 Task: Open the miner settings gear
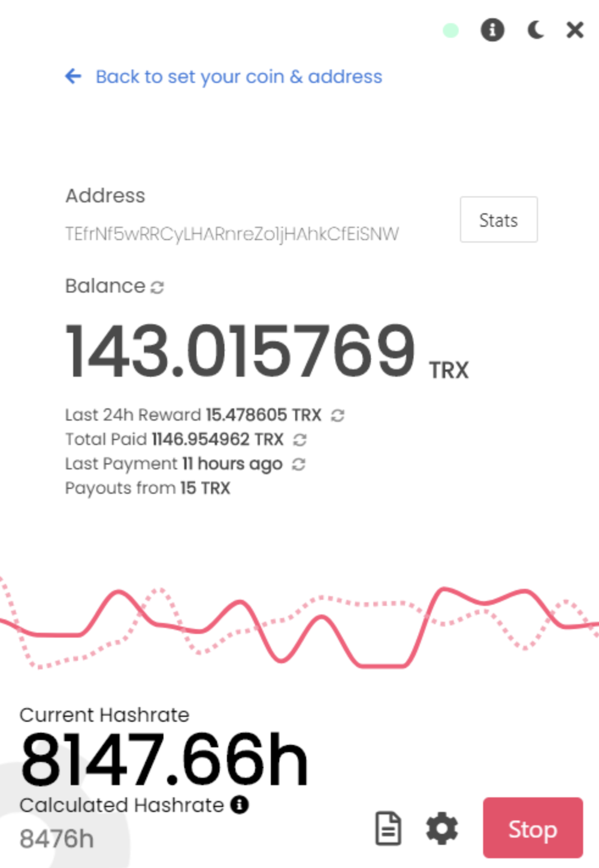click(441, 829)
